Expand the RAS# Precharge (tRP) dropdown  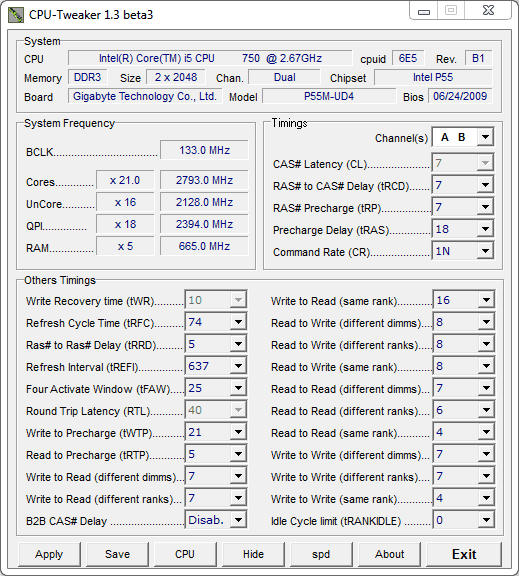(x=485, y=207)
